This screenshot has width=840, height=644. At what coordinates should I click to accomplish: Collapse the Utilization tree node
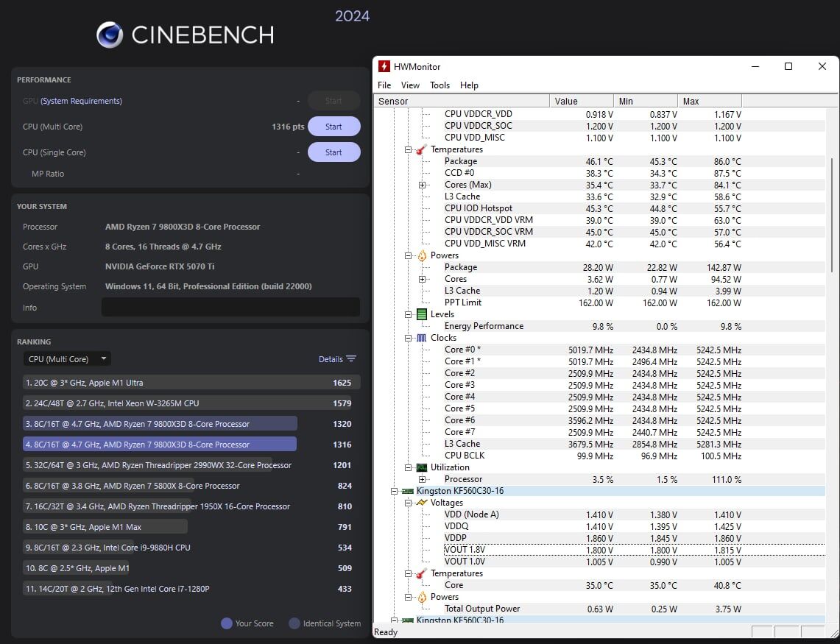coord(408,468)
